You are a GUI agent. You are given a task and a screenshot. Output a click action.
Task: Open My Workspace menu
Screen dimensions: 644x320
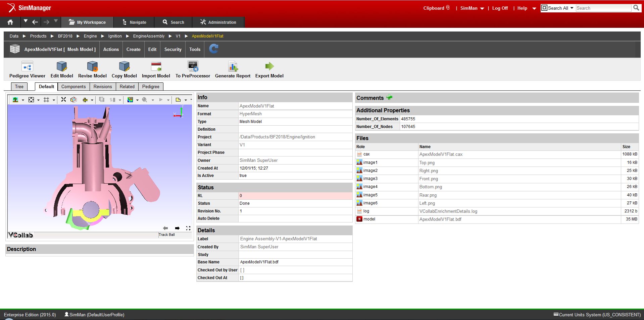[87, 22]
